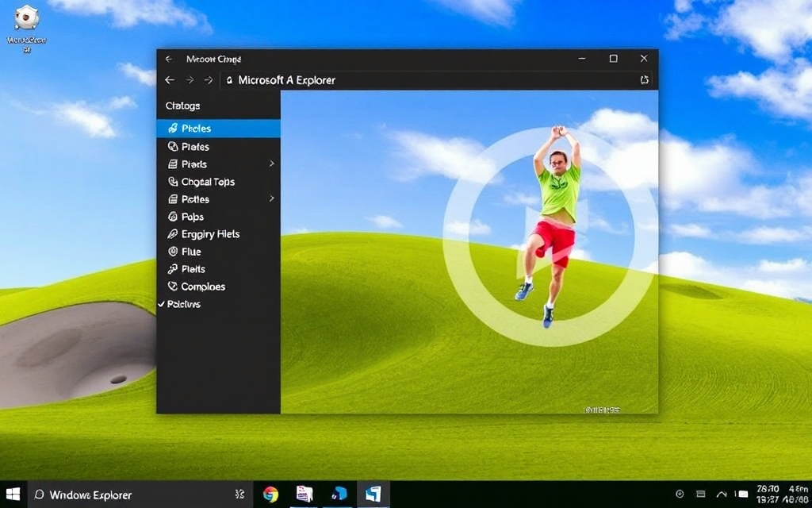Expand the chevron on the Piards row
This screenshot has width=812, height=508.
(x=271, y=164)
